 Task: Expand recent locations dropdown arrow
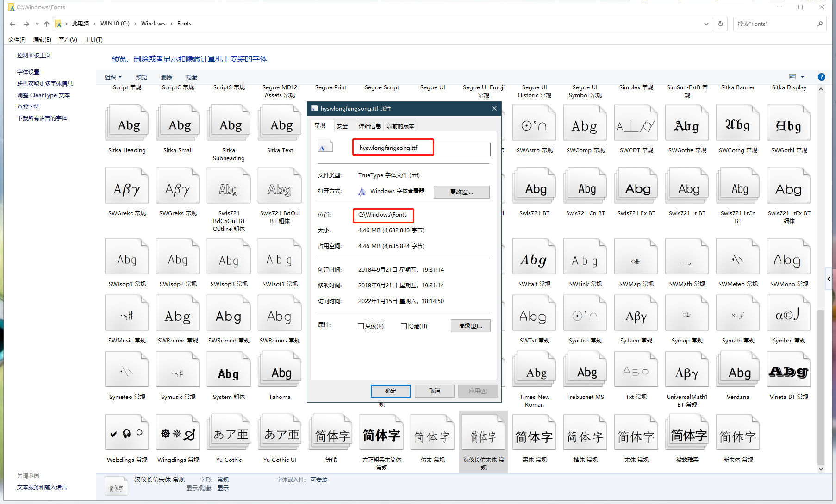37,24
